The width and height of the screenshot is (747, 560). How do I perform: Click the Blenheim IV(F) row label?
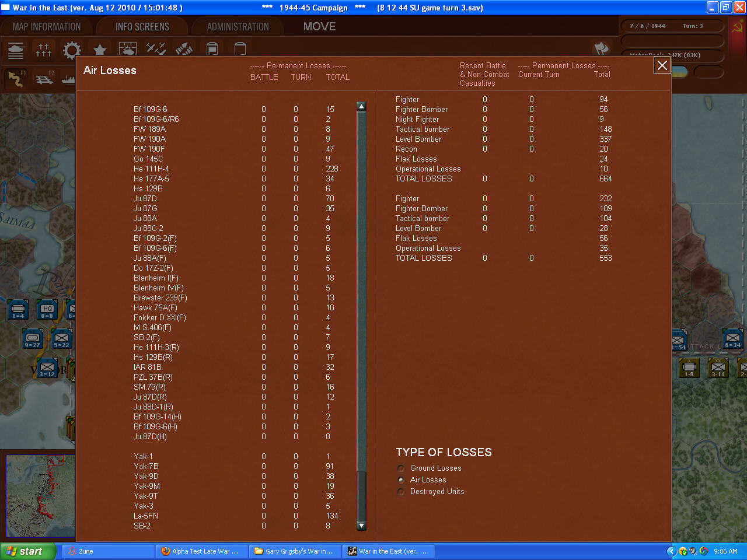pyautogui.click(x=159, y=288)
